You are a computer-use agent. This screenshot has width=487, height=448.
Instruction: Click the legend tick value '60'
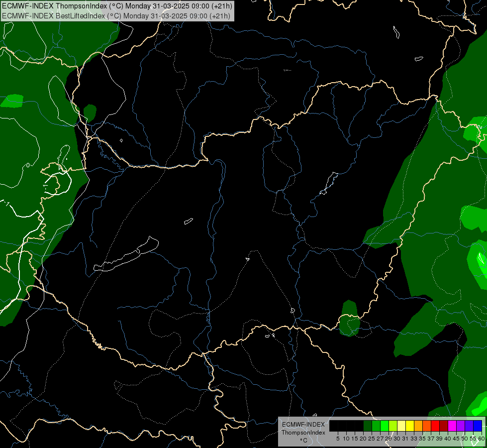coord(482,439)
